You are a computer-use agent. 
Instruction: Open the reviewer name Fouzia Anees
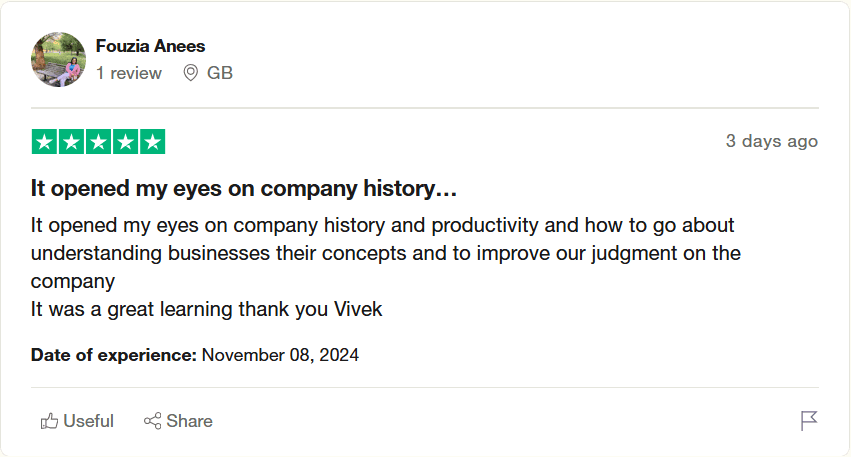coord(150,46)
